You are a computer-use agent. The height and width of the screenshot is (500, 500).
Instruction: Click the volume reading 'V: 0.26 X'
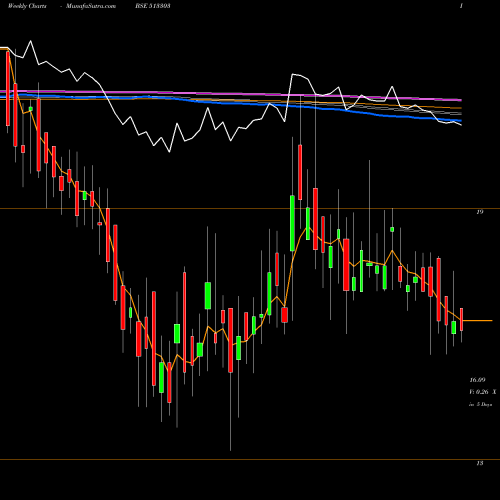[x=483, y=392]
